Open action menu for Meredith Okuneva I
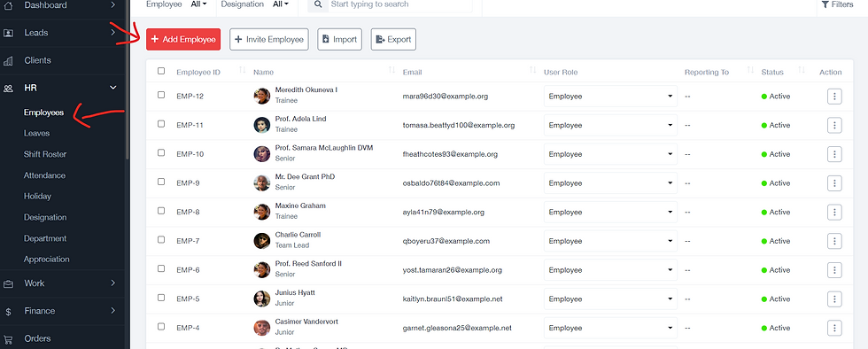 [x=834, y=97]
